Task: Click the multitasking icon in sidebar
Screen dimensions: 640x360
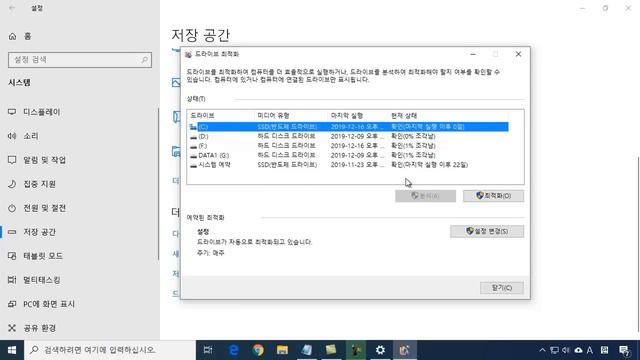Action: (12, 280)
